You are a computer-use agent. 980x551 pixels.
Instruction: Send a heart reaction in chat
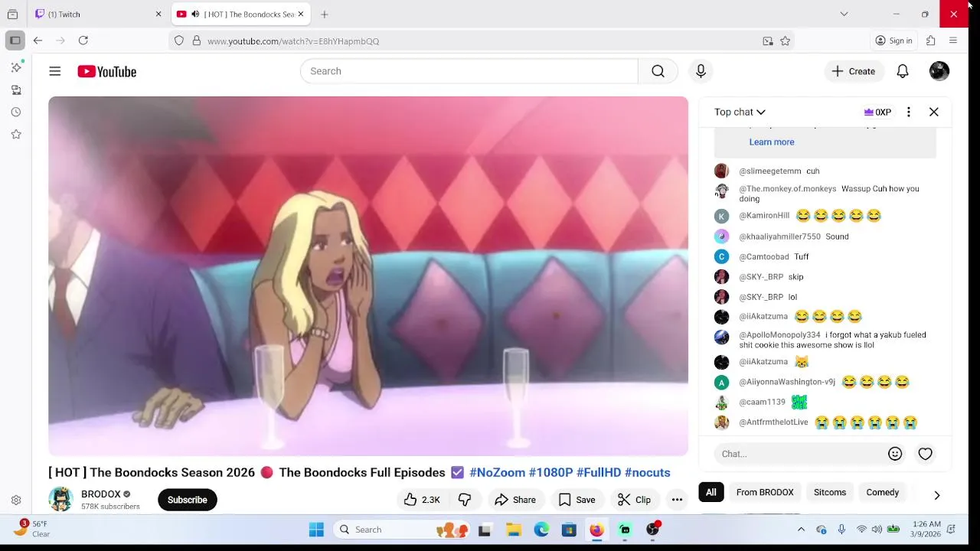[926, 454]
